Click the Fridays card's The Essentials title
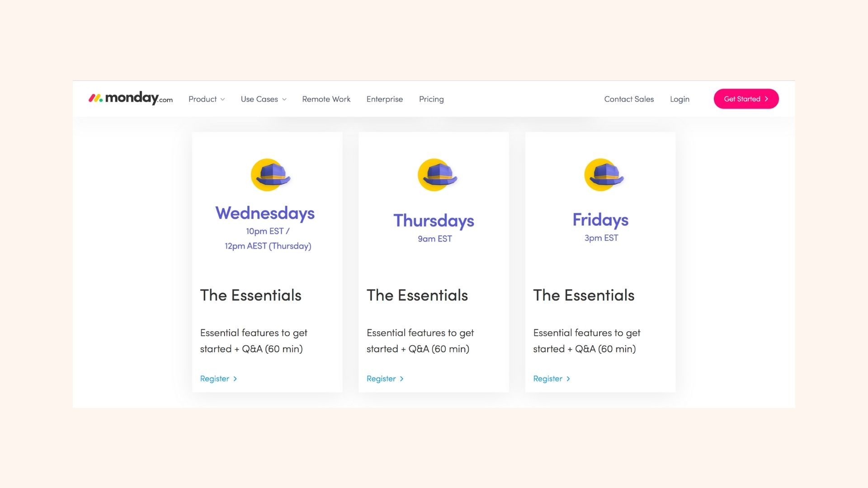The height and width of the screenshot is (488, 868). (584, 295)
